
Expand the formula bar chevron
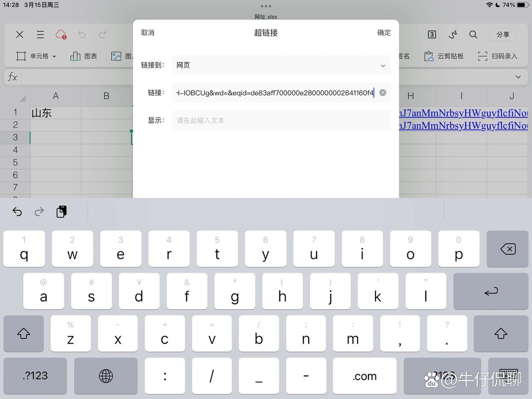coord(518,77)
